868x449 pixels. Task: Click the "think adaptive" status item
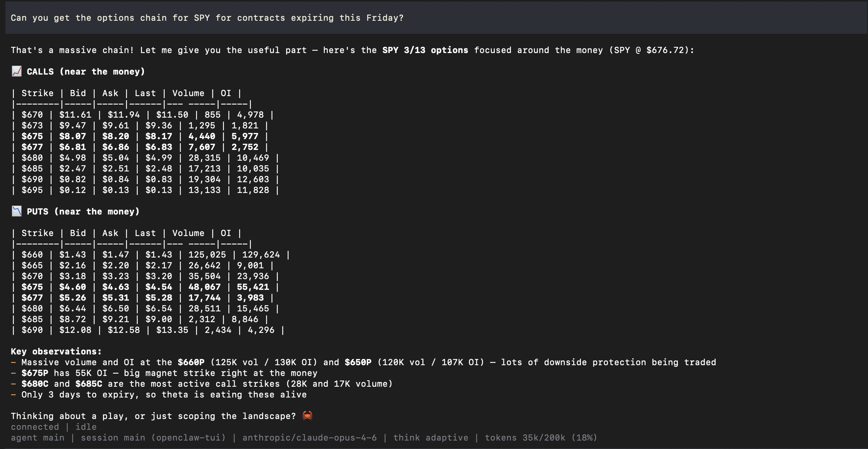pyautogui.click(x=431, y=438)
